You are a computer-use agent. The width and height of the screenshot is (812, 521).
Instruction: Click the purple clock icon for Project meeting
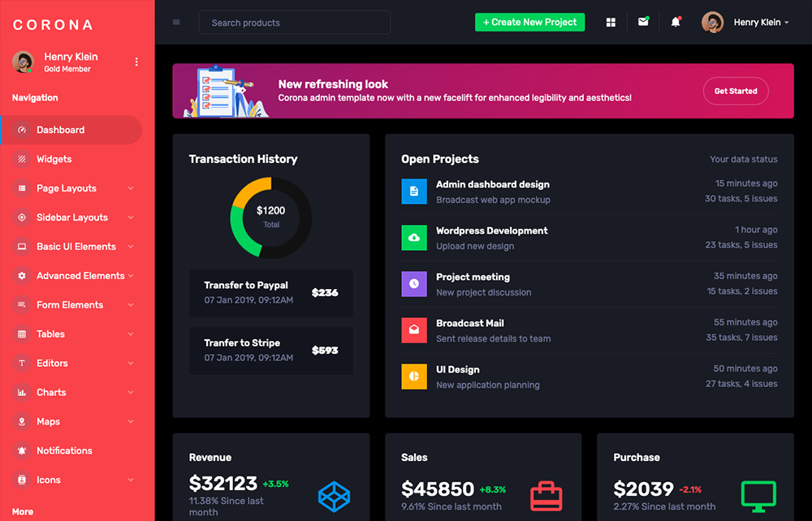(414, 284)
